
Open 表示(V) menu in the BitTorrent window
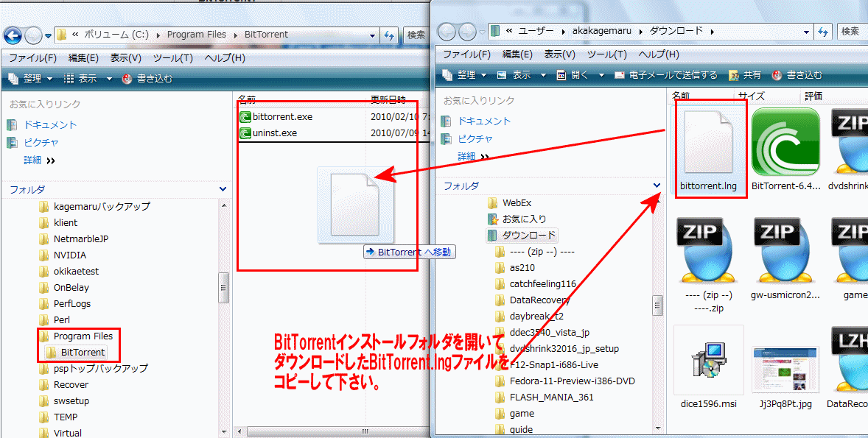(x=126, y=57)
